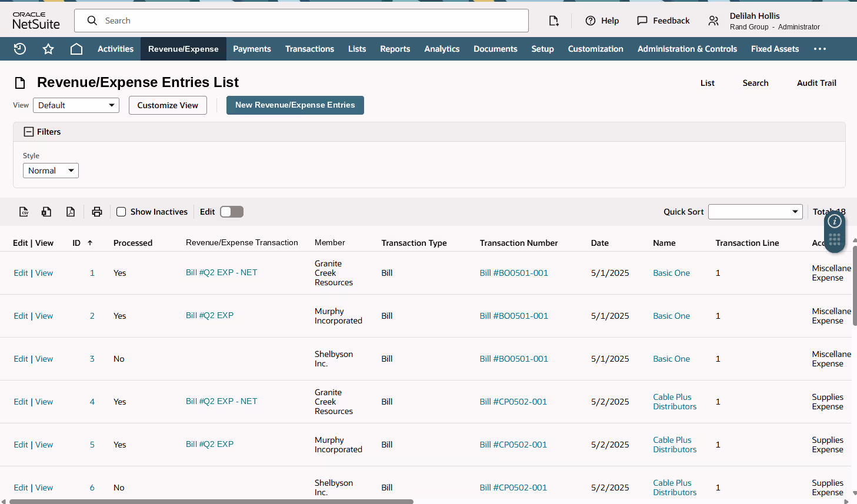Click Delilah Hollis user profile name
Image resolution: width=857 pixels, height=504 pixels.
(x=755, y=16)
